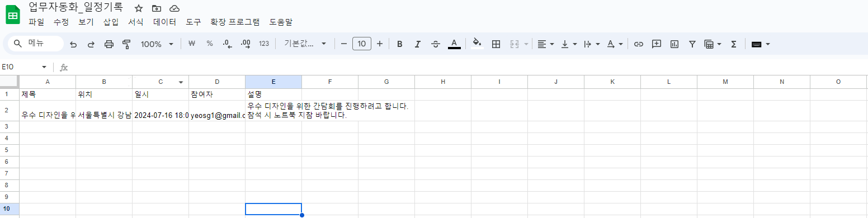Open the column C header dropdown arrow
This screenshot has width=868, height=218.
(x=181, y=82)
